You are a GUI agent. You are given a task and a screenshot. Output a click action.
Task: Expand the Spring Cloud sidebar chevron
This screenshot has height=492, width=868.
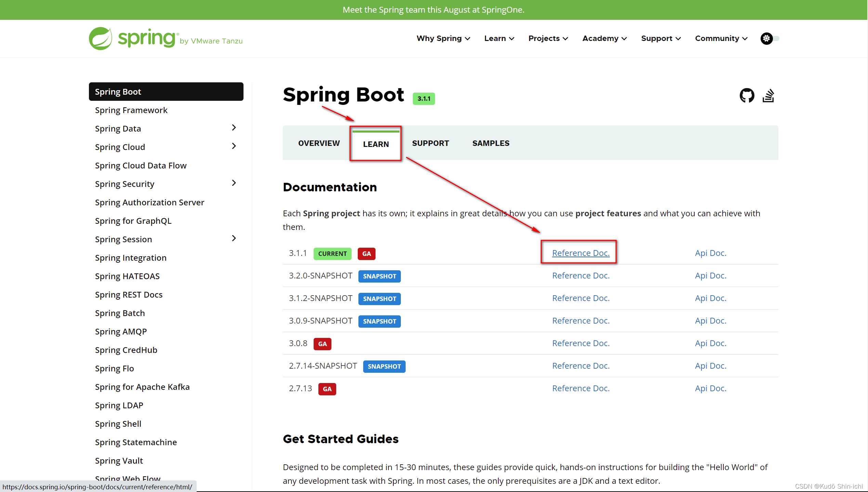[x=234, y=146]
